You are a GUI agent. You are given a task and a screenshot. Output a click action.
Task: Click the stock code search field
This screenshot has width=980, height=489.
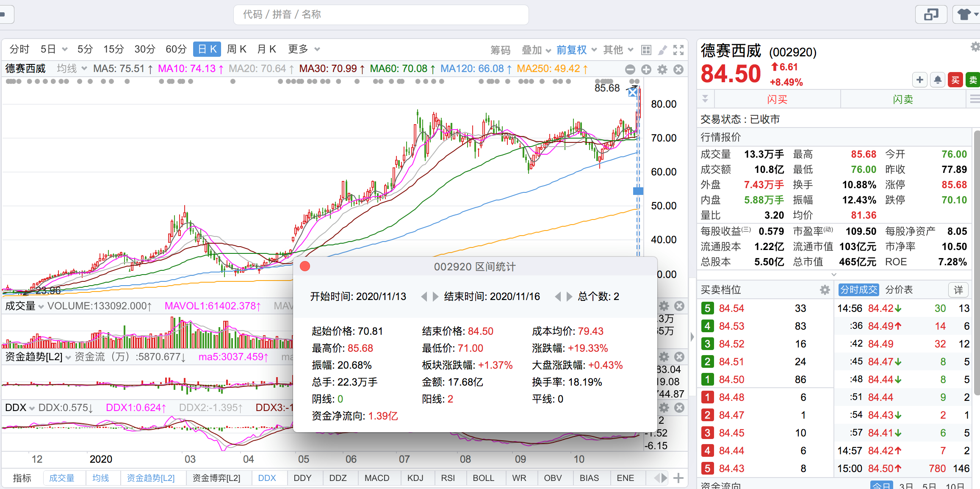pos(381,15)
